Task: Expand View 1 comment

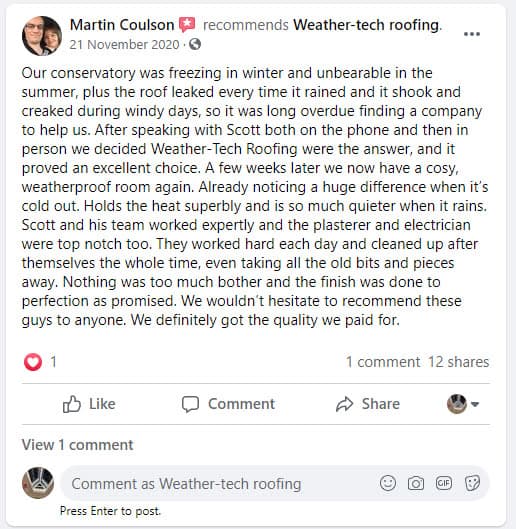Action: pos(77,445)
